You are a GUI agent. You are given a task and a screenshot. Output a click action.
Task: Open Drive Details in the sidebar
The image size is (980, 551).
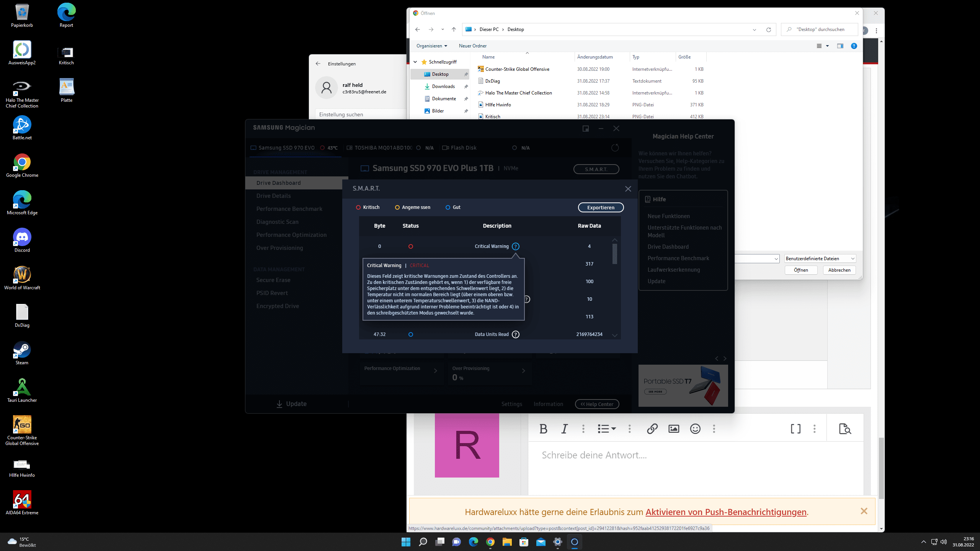tap(273, 196)
